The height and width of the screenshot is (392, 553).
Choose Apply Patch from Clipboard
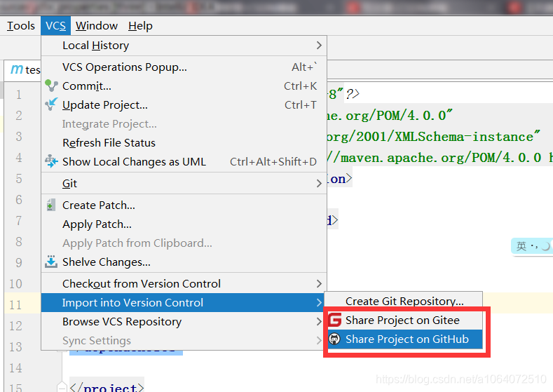click(x=184, y=243)
